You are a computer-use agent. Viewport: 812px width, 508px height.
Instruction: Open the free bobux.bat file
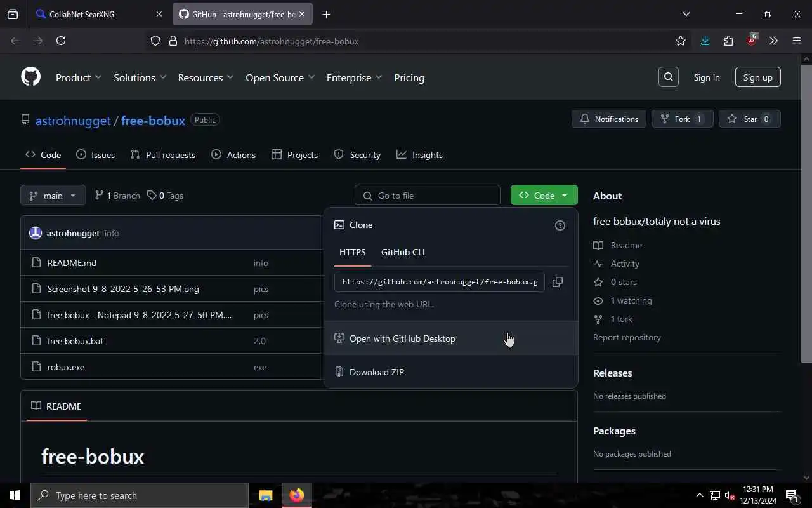[x=75, y=341]
